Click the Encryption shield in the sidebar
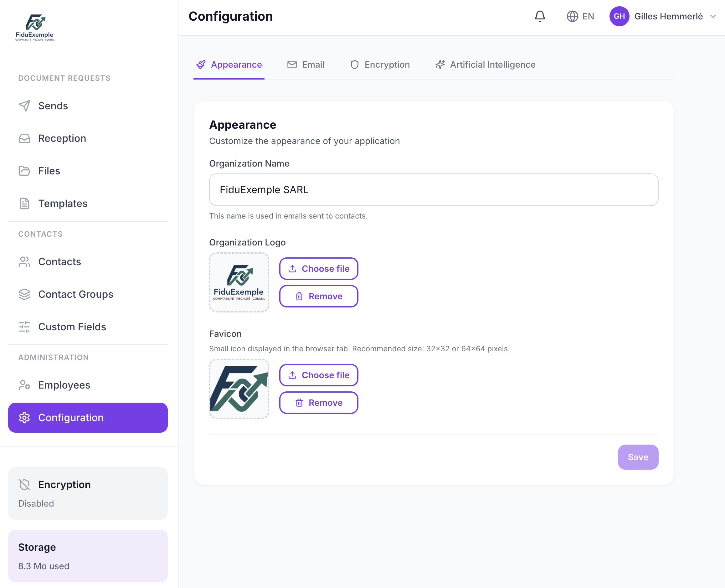 [24, 484]
